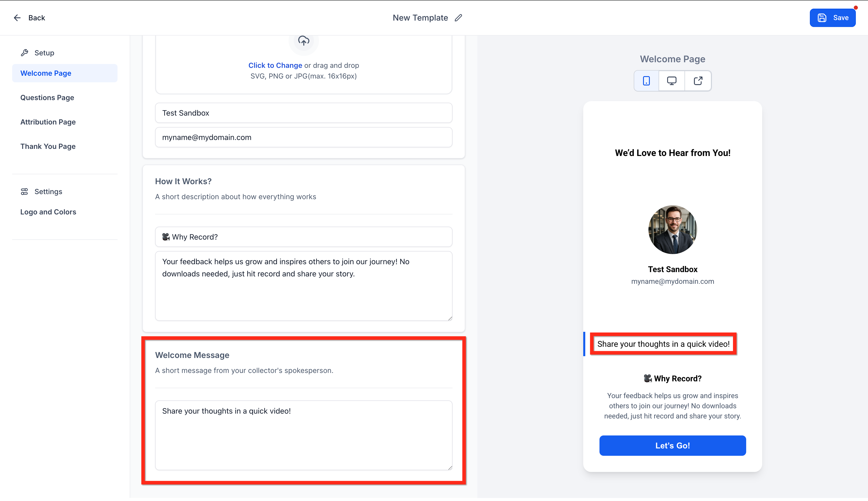Click the back arrow icon

pyautogui.click(x=17, y=18)
